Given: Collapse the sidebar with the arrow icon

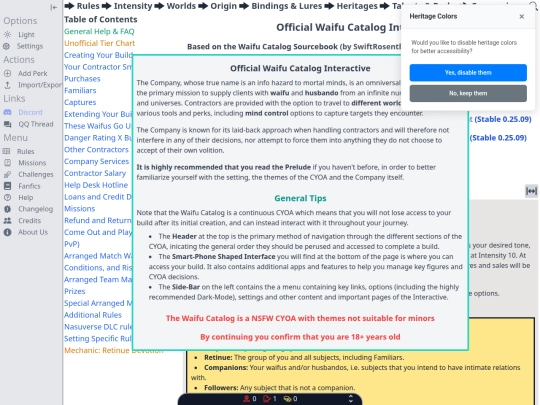Looking at the screenshot, I should point(53,7).
